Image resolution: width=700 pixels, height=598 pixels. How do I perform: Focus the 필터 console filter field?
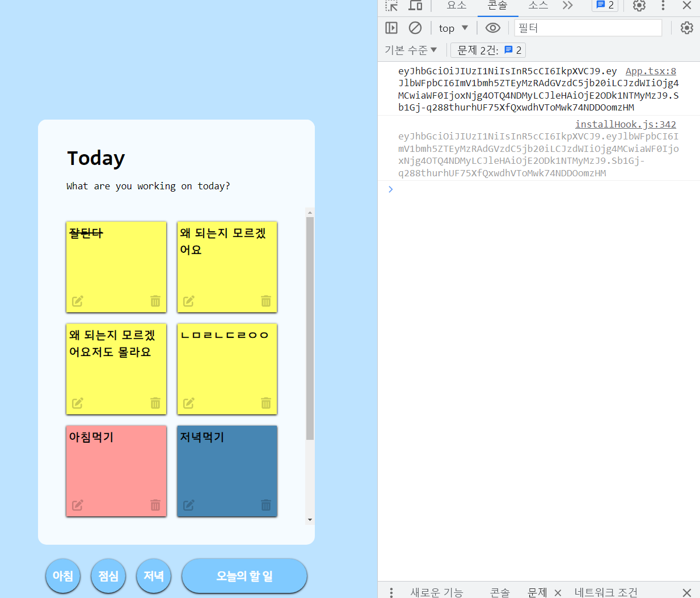(x=588, y=28)
